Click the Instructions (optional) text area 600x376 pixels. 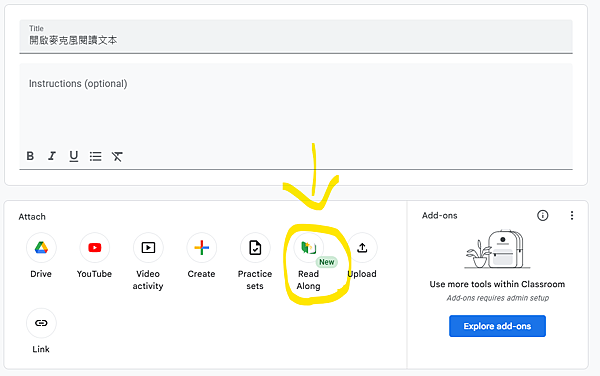pos(296,105)
